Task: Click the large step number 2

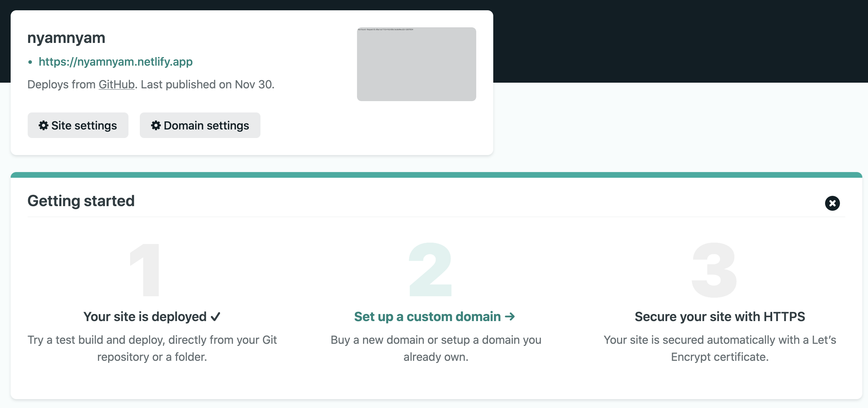Action: click(430, 270)
